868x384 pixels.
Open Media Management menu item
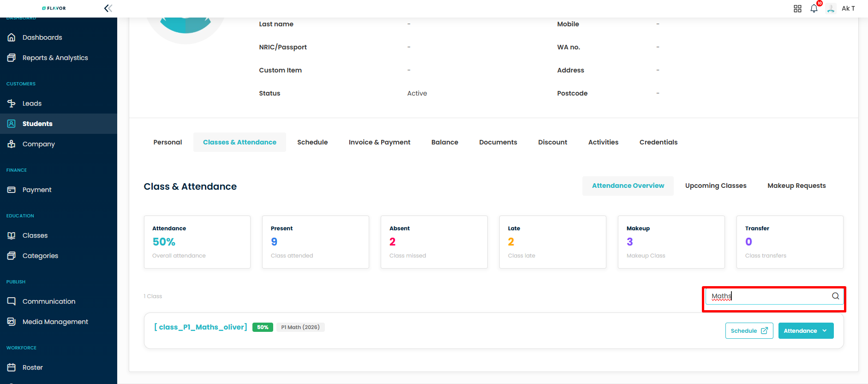(59, 322)
